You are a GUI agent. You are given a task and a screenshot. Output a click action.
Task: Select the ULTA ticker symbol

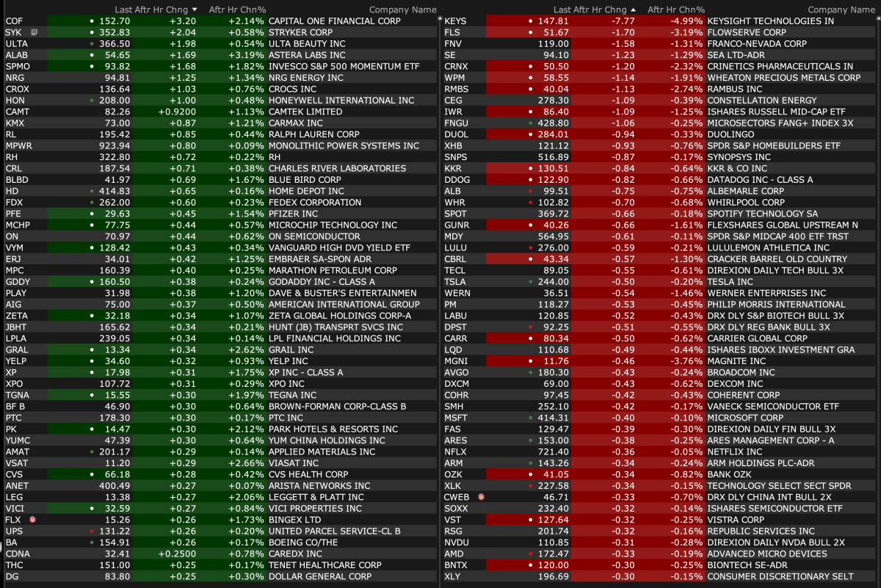[17, 44]
